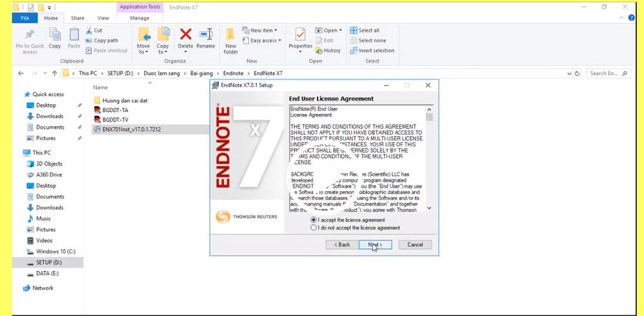This screenshot has height=316, width=644.
Task: Sort by Name column header
Action: pyautogui.click(x=100, y=88)
